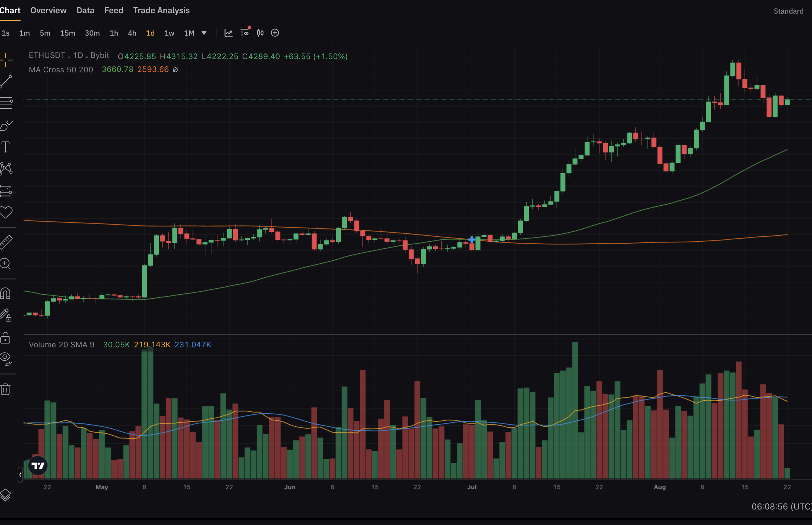This screenshot has height=525, width=812.
Task: Switch to the 1w timeframe
Action: (169, 33)
